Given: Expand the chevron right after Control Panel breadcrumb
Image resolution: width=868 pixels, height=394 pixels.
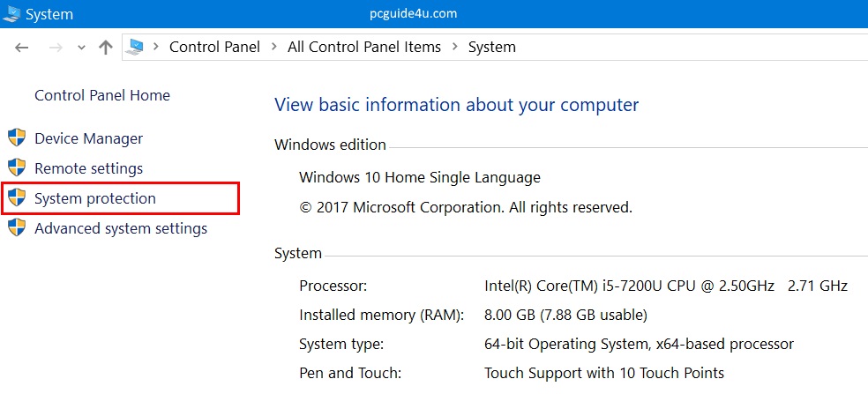Looking at the screenshot, I should point(274,48).
